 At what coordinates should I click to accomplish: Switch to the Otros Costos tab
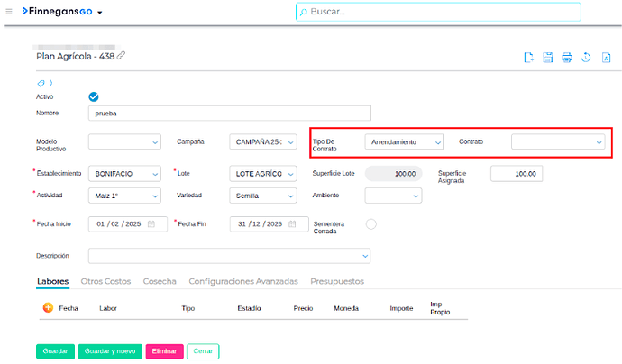pos(105,281)
